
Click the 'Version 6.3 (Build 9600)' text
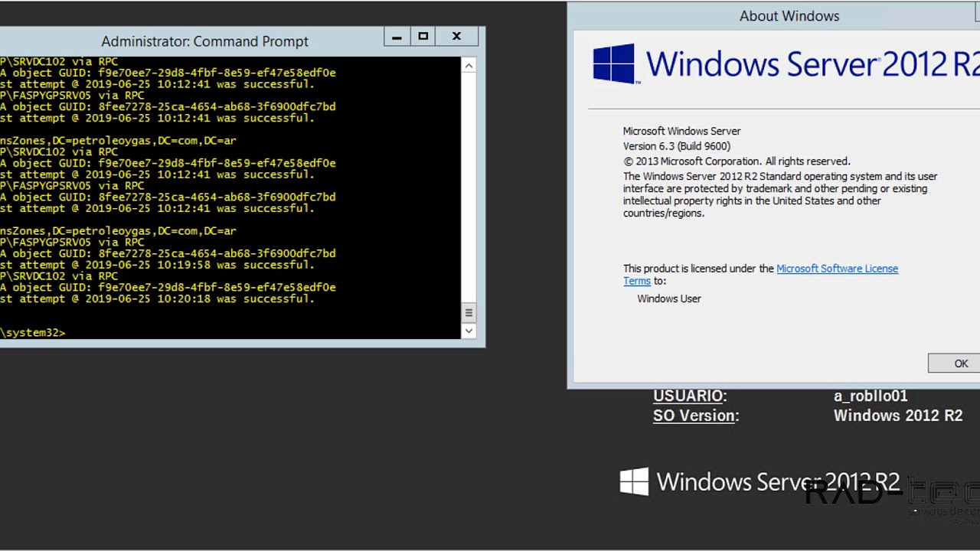[677, 146]
